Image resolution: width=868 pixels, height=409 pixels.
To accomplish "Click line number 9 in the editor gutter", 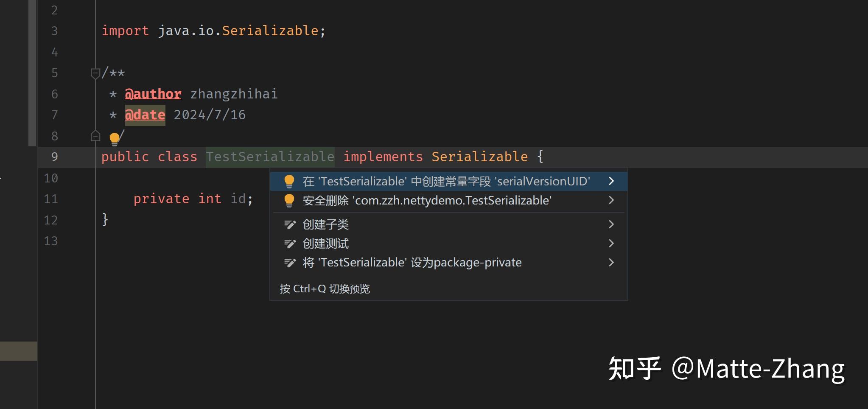I will coord(54,157).
